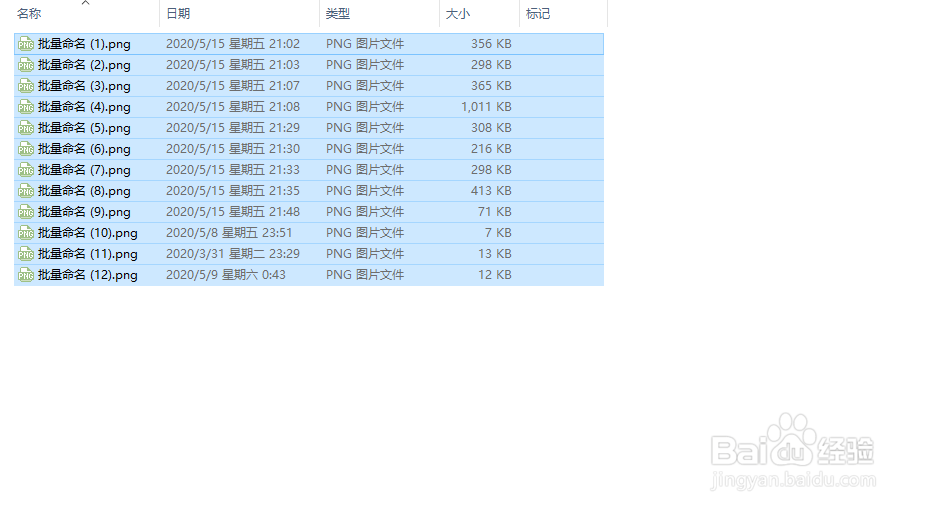
Task: Click date 2020/5/15 星期五 21:30
Action: (233, 148)
